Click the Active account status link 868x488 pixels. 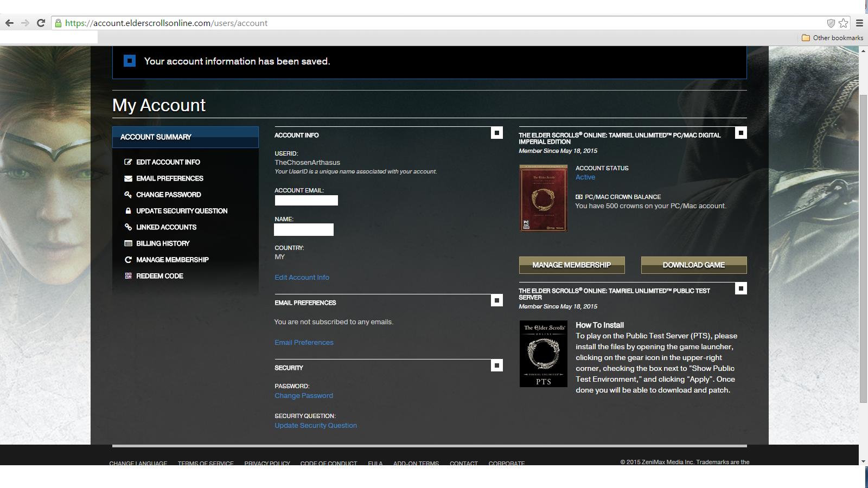(x=585, y=177)
